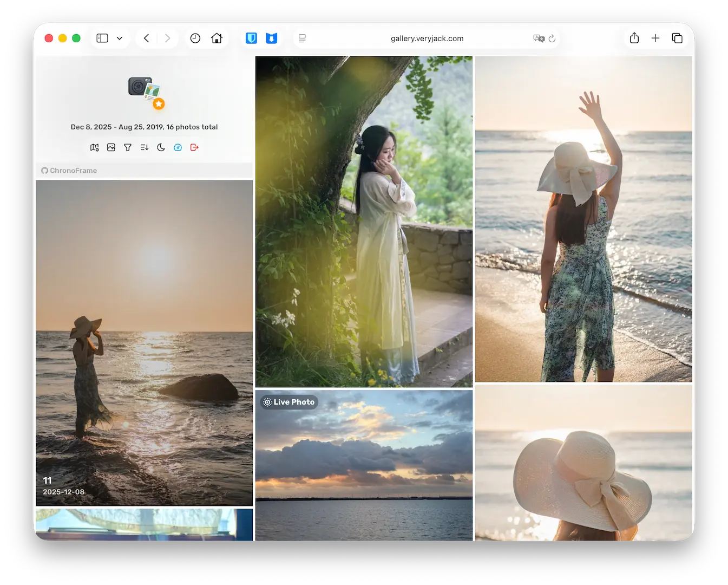Toggle Safari Reader view icon

(x=302, y=38)
